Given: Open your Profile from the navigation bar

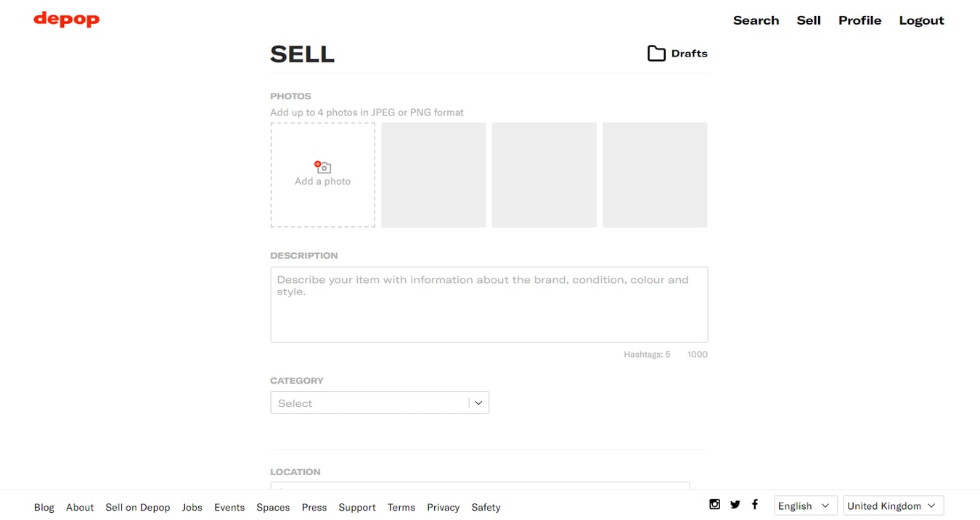Looking at the screenshot, I should [x=859, y=20].
